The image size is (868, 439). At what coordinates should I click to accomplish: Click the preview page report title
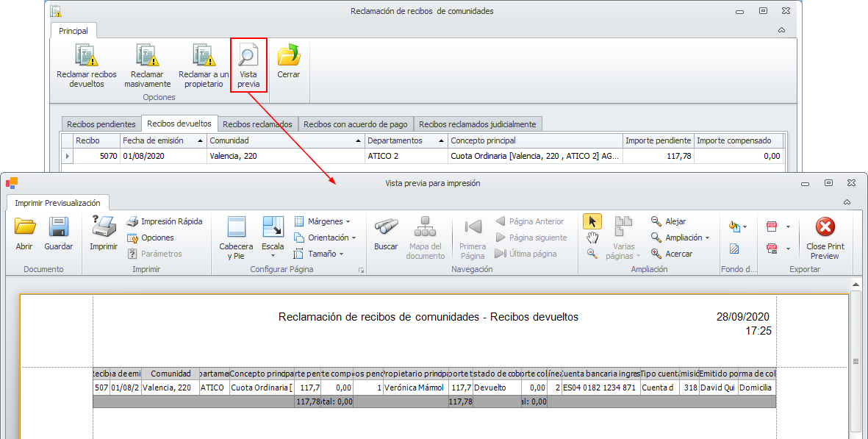pyautogui.click(x=428, y=317)
